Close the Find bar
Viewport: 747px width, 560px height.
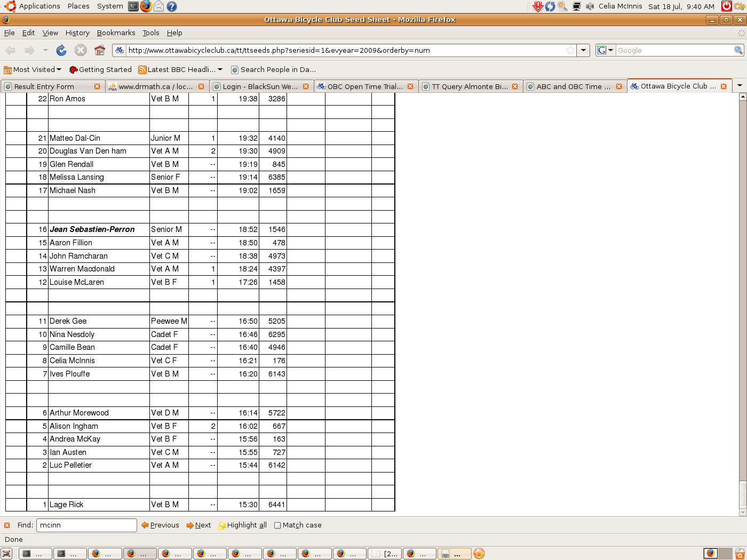(7, 525)
